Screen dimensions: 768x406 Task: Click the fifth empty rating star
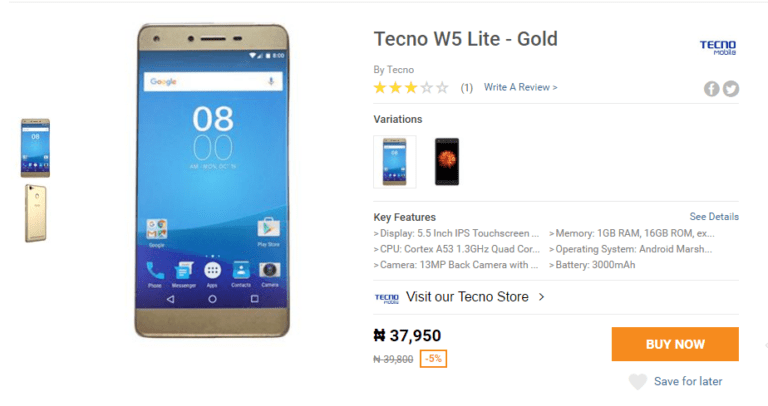point(442,88)
